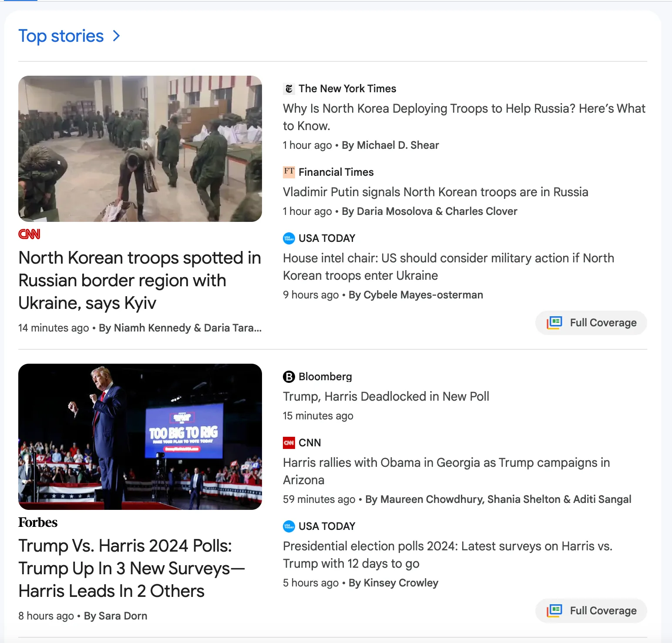Click USA TODAY icon above House intel story
This screenshot has width=672, height=643.
(289, 238)
